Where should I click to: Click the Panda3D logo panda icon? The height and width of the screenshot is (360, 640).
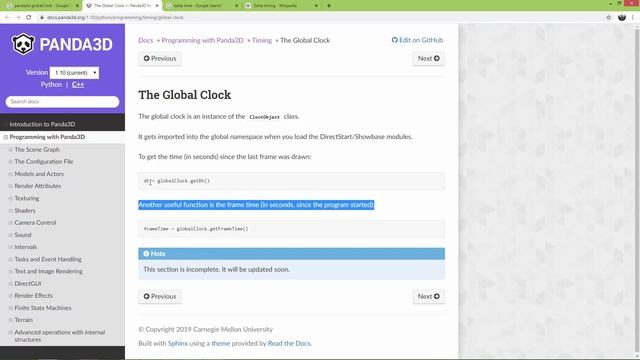(x=23, y=44)
